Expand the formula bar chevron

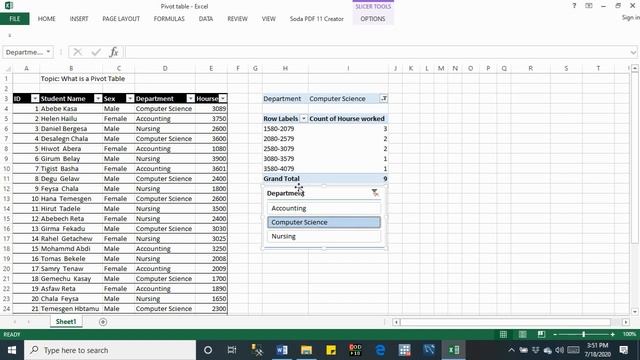point(633,52)
